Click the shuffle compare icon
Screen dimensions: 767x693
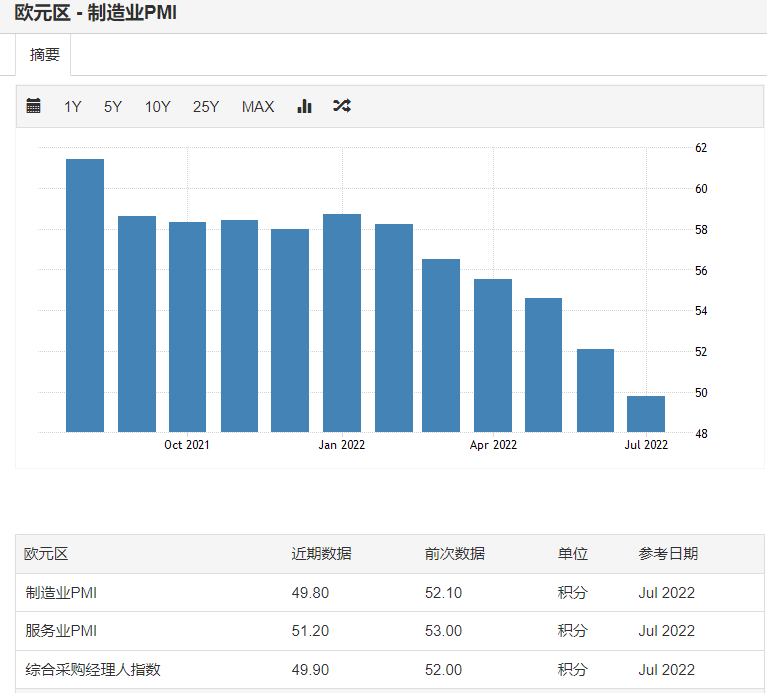(x=341, y=106)
